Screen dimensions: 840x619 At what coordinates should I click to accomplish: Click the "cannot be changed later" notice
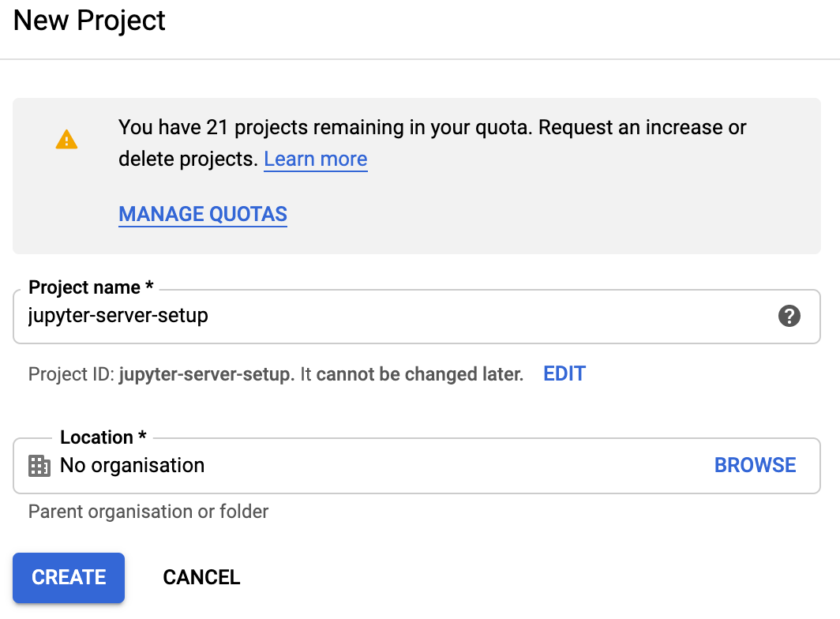click(419, 374)
